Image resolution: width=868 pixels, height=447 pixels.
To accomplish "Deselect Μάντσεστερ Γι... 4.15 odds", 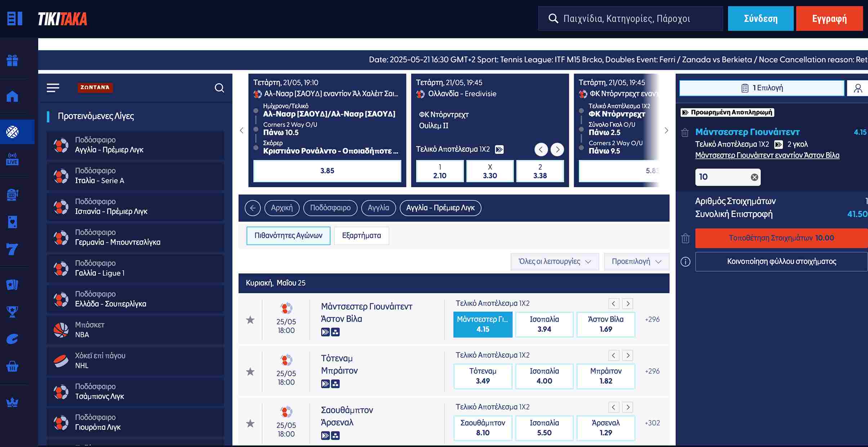I will [x=483, y=325].
